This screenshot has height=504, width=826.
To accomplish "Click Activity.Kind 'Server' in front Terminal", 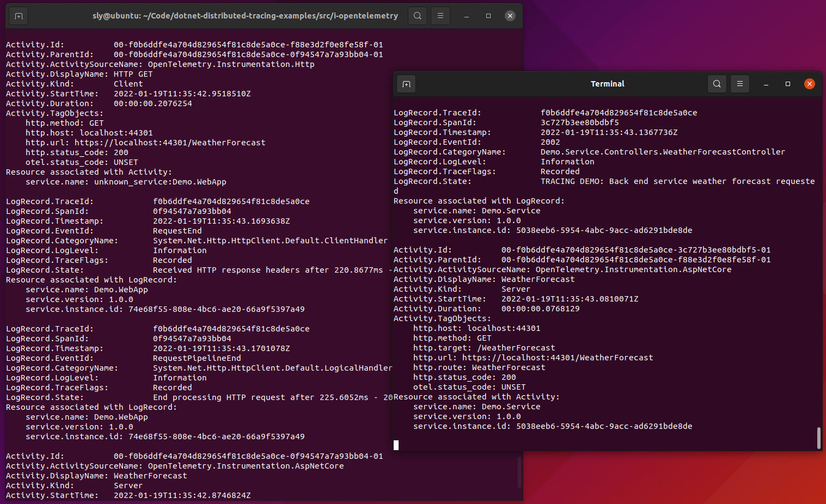I will 516,289.
